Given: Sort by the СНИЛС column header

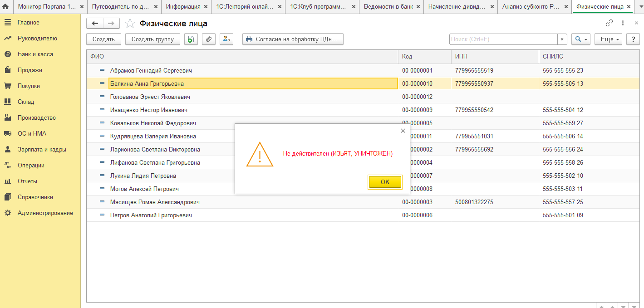Looking at the screenshot, I should point(589,57).
